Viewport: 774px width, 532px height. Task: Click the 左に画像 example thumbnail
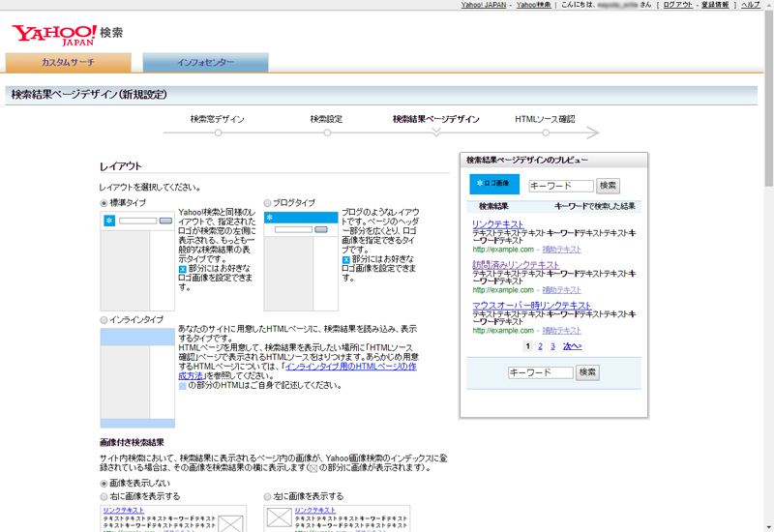pos(337,518)
